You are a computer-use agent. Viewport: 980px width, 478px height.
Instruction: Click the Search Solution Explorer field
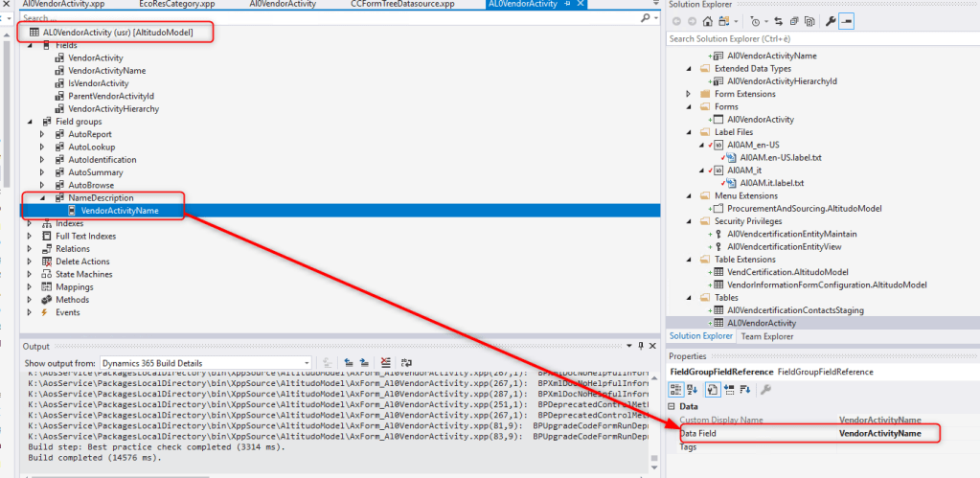point(814,39)
